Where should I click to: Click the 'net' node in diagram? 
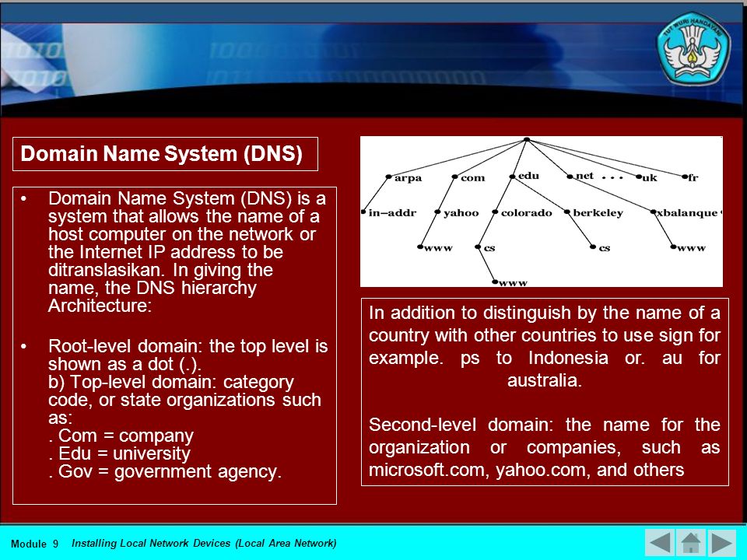(580, 176)
